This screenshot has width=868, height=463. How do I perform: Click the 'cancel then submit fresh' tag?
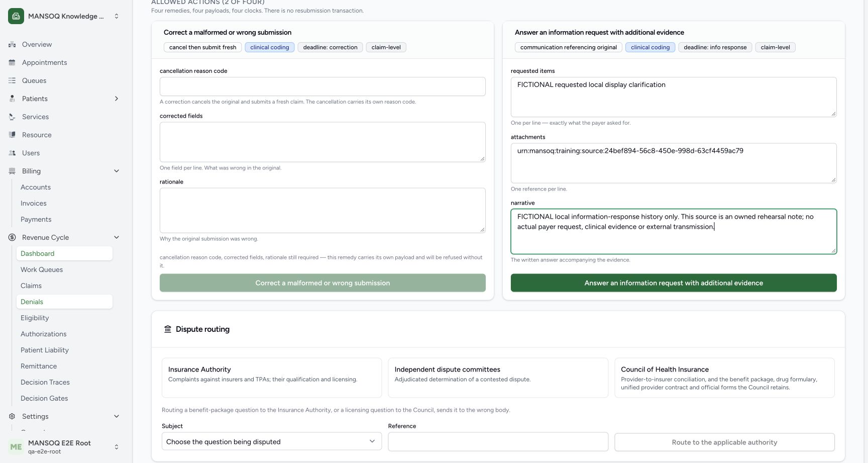(x=203, y=47)
